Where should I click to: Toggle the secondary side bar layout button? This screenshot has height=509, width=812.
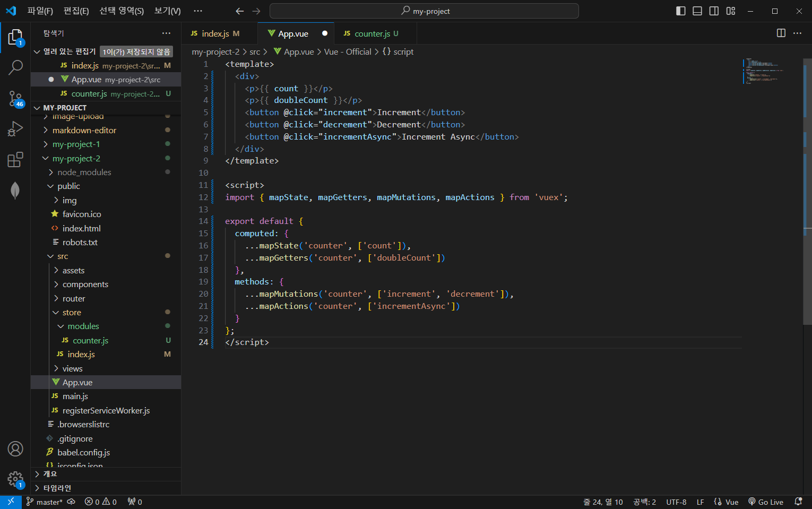[714, 11]
